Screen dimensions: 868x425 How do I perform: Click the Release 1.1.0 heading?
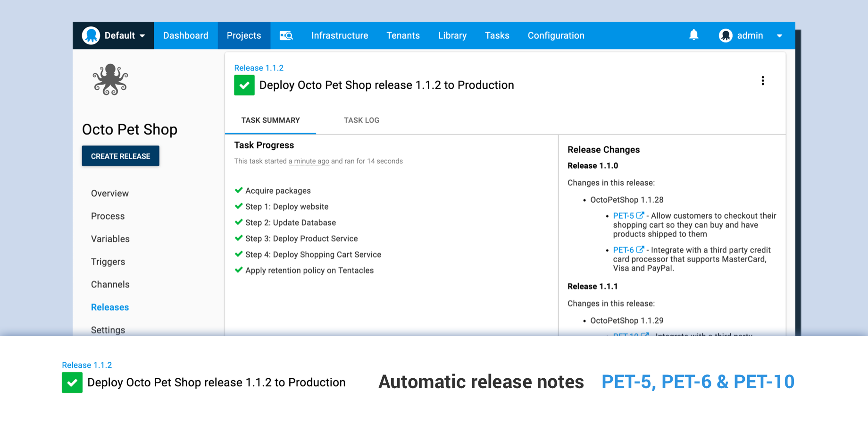point(593,166)
